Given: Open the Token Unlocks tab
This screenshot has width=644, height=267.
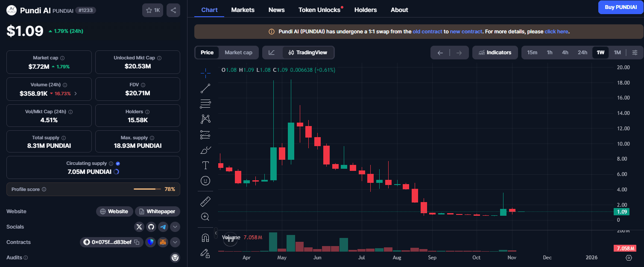Looking at the screenshot, I should click(x=319, y=9).
